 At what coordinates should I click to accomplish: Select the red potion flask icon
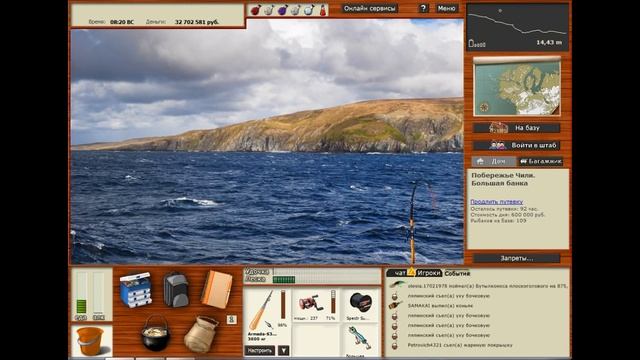255,10
